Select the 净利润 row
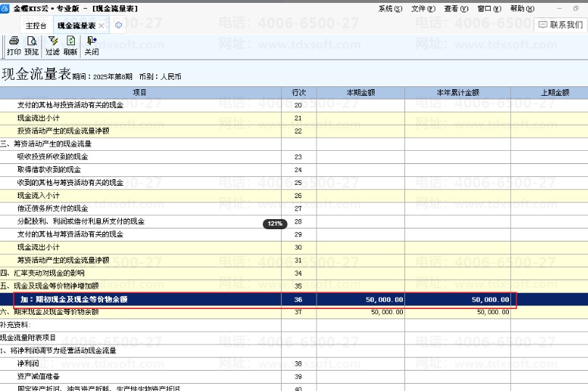588x391 pixels. tap(294, 363)
